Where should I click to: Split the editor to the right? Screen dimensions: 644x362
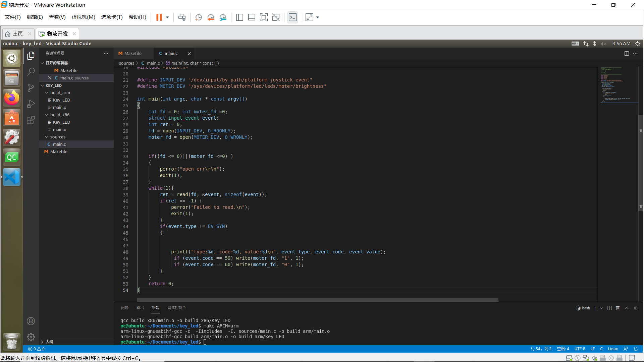pos(626,54)
